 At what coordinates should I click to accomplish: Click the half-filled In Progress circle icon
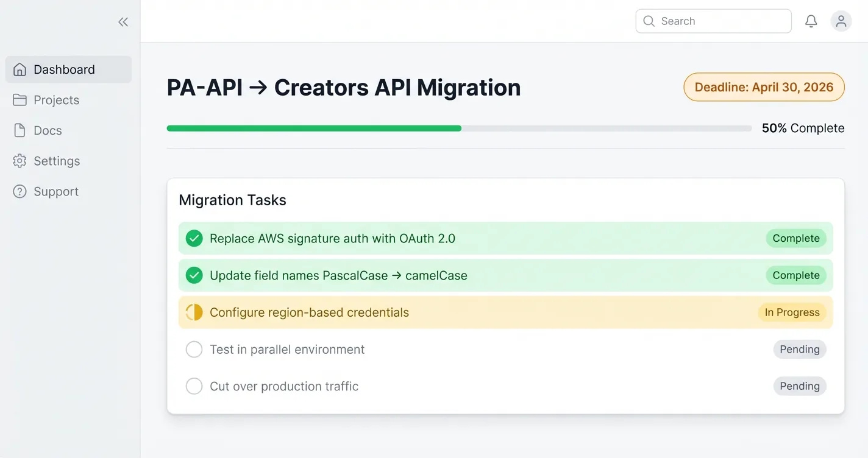coord(194,312)
